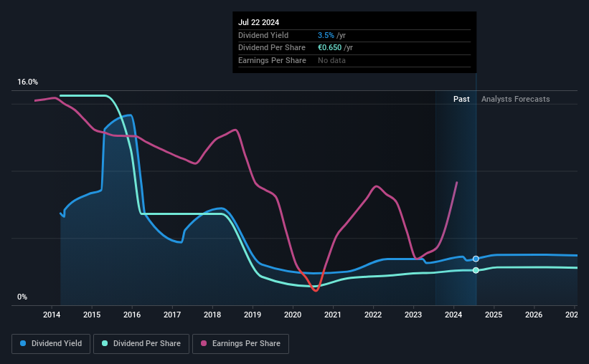Click the 2016 x-axis label

tap(132, 315)
